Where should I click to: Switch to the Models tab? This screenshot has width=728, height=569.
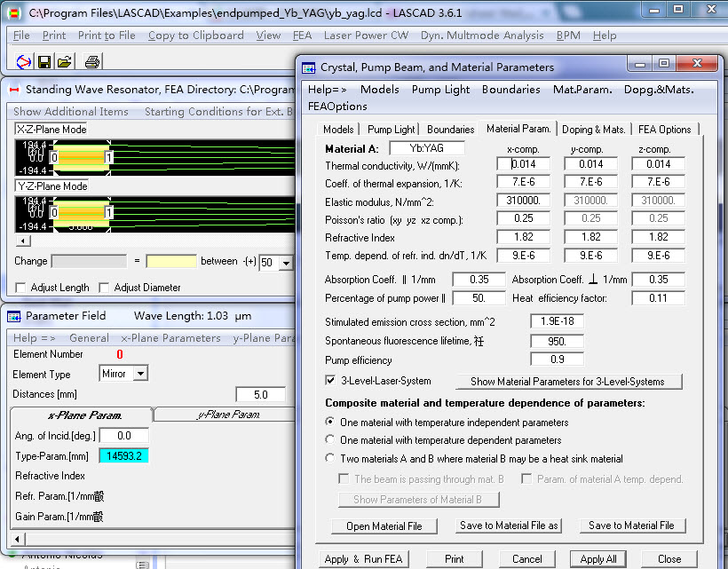(338, 130)
